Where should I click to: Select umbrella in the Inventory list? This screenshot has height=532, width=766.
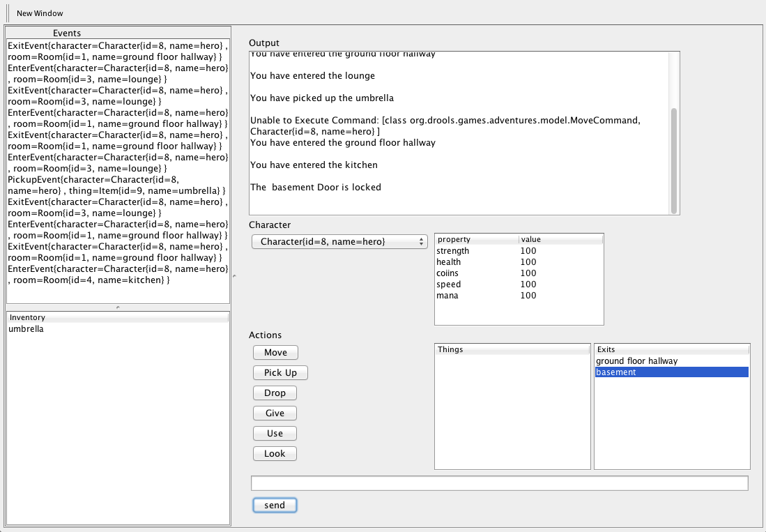click(26, 329)
